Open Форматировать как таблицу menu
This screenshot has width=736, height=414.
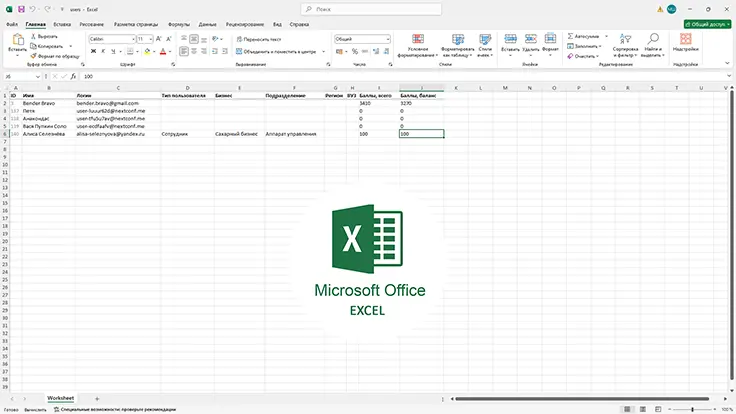tap(458, 46)
